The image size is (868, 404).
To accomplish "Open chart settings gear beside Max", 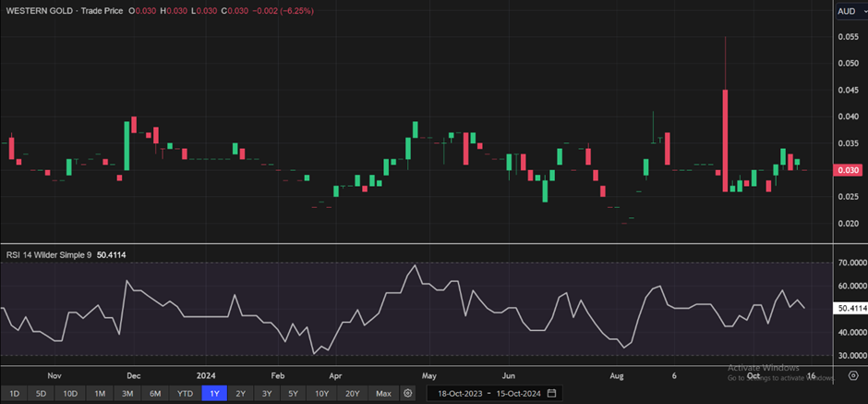I will coord(407,393).
